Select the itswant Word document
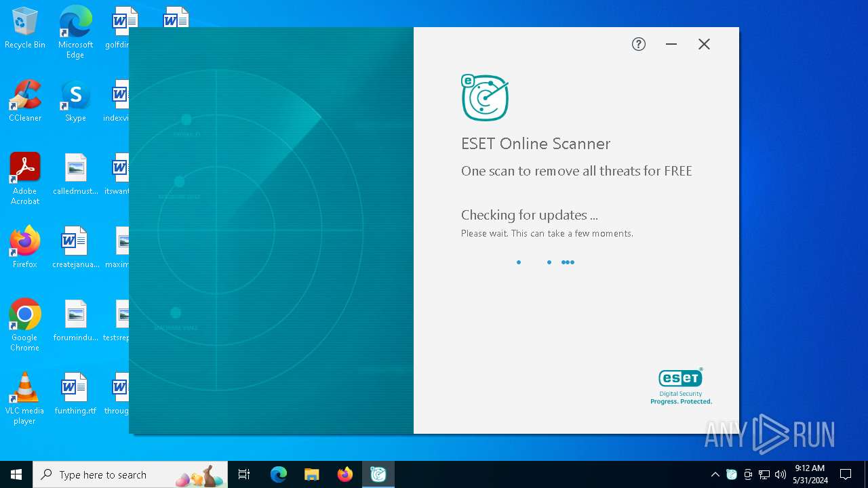Viewport: 868px width, 488px height. click(118, 175)
